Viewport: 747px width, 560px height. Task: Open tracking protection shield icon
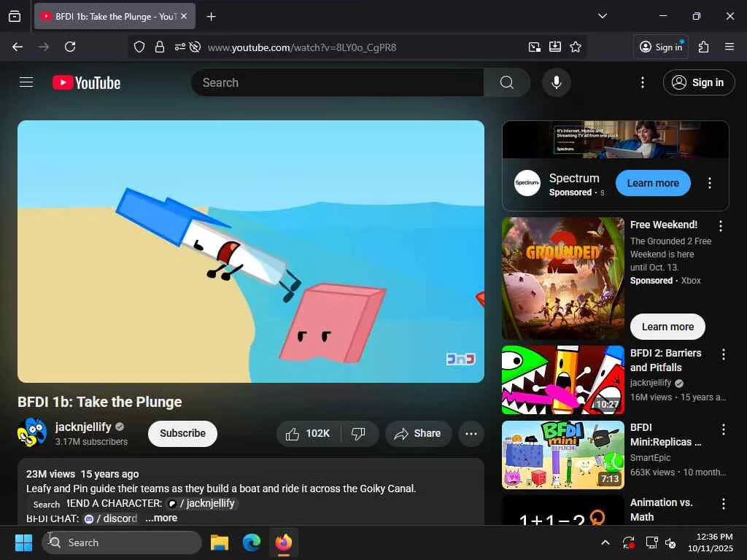tap(139, 47)
